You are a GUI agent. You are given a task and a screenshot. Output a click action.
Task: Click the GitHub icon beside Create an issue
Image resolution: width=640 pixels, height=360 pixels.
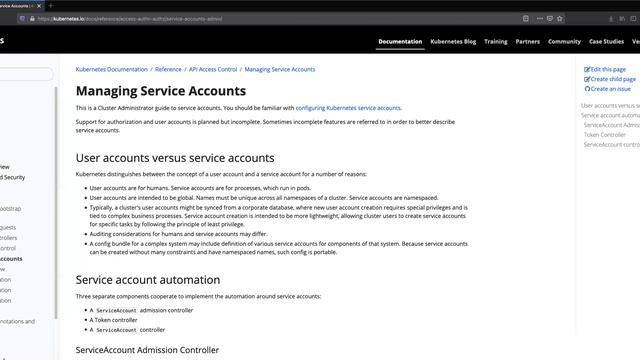pos(587,89)
